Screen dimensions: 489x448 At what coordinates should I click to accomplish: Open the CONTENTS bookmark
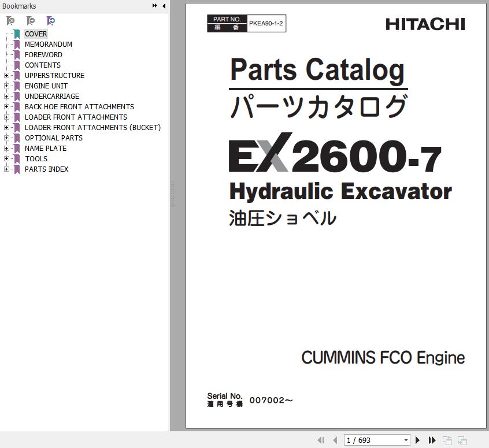click(43, 65)
